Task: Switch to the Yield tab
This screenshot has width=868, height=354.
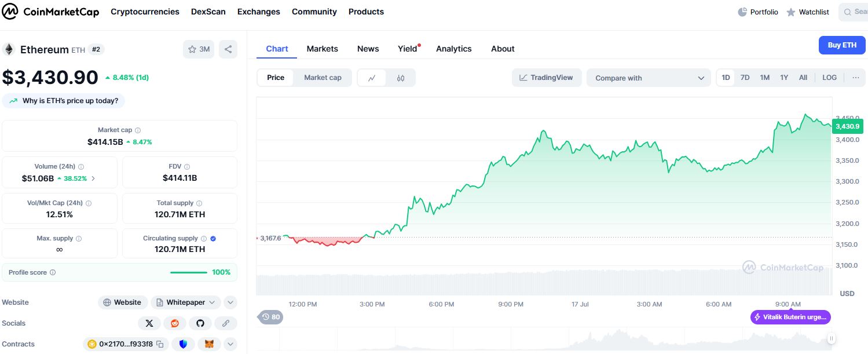Action: coord(408,49)
